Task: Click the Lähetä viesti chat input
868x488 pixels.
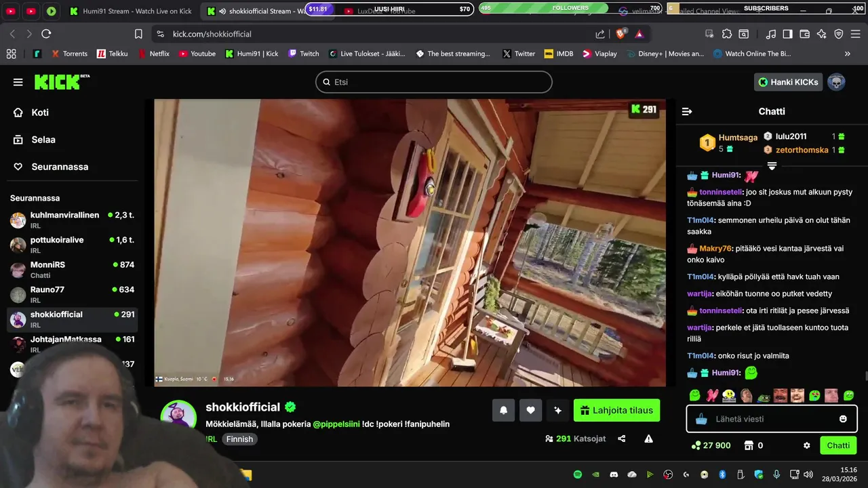Action: (x=772, y=419)
